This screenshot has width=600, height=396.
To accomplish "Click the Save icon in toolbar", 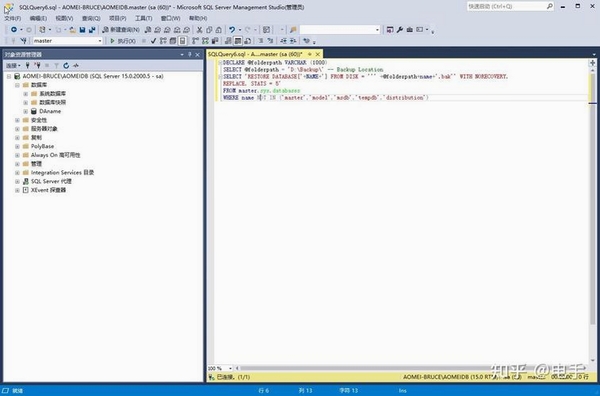I will [x=82, y=30].
